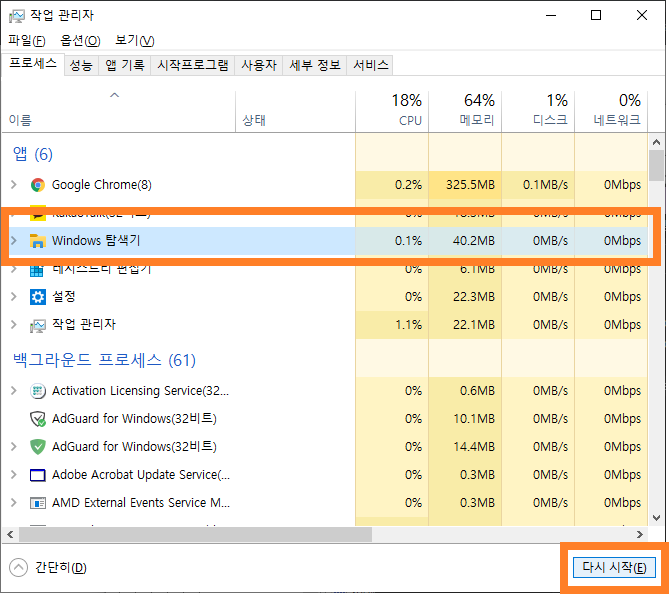This screenshot has width=672, height=600.
Task: Click the 22.3MB memory cell for 설정
Action: point(465,297)
